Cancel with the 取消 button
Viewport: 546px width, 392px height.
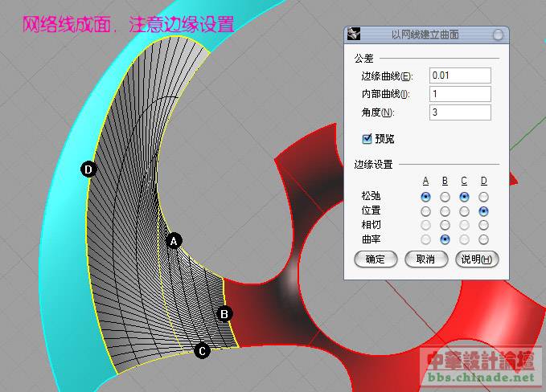(426, 259)
